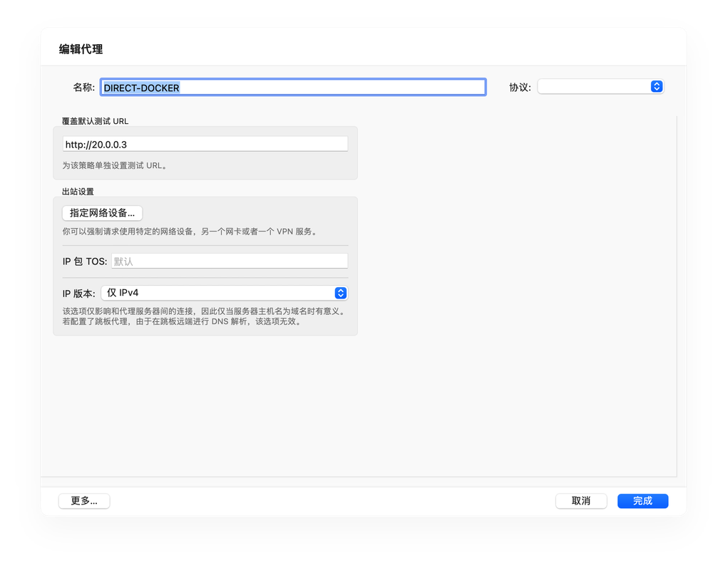Image resolution: width=728 pixels, height=570 pixels.
Task: Click the IP 版本: label
Action: (78, 294)
